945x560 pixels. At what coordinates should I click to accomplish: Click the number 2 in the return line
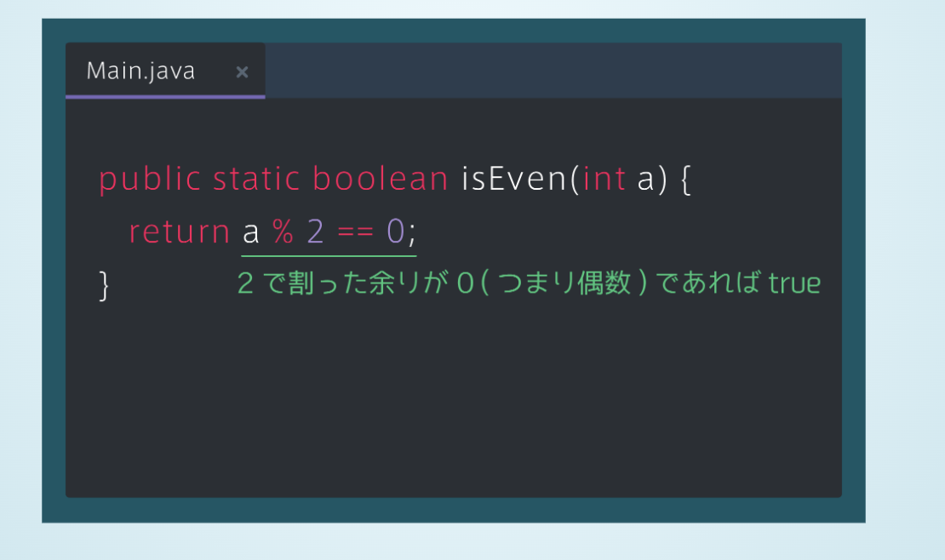click(x=316, y=231)
